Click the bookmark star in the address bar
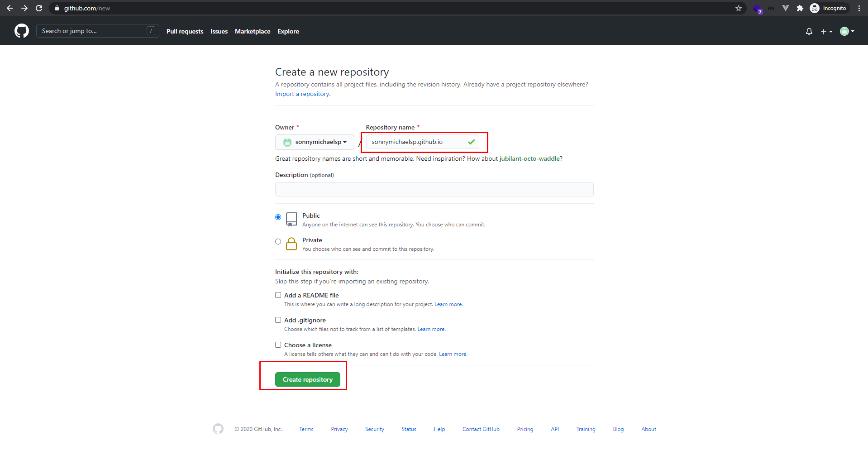This screenshot has height=460, width=868. [x=739, y=8]
